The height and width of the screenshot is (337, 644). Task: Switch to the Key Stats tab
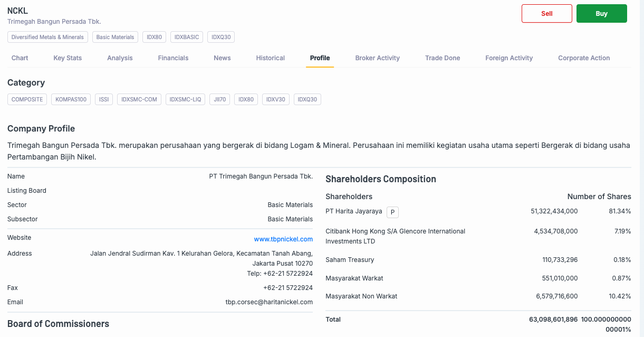tap(68, 58)
